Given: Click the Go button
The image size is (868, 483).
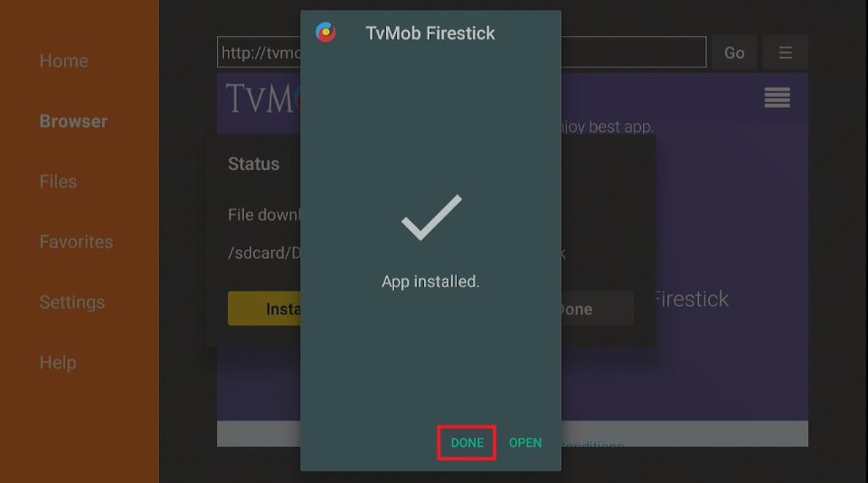Looking at the screenshot, I should (x=734, y=52).
